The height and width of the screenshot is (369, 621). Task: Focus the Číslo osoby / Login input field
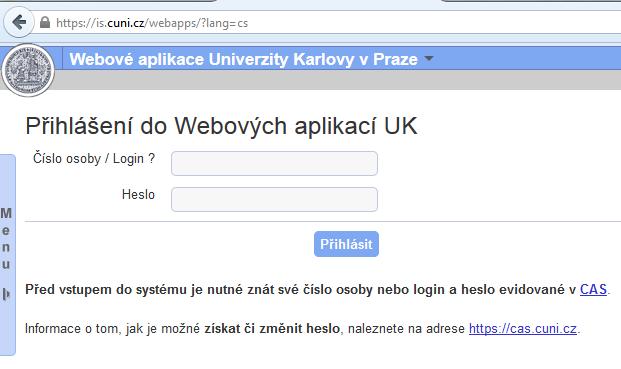click(274, 163)
